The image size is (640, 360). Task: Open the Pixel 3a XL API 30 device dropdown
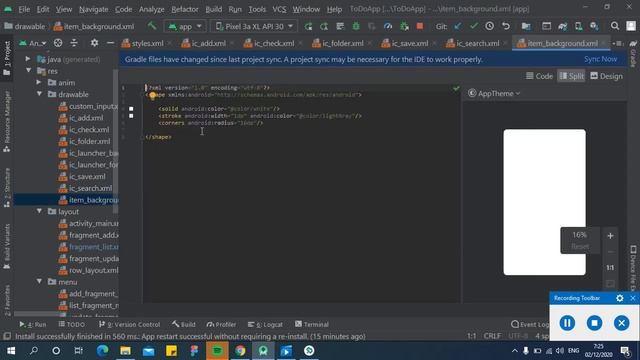[x=254, y=27]
